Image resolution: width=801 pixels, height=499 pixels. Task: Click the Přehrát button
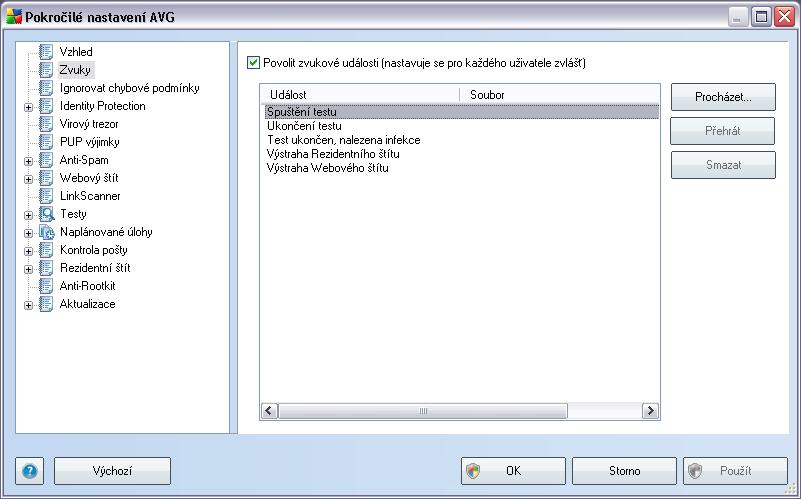[x=722, y=131]
